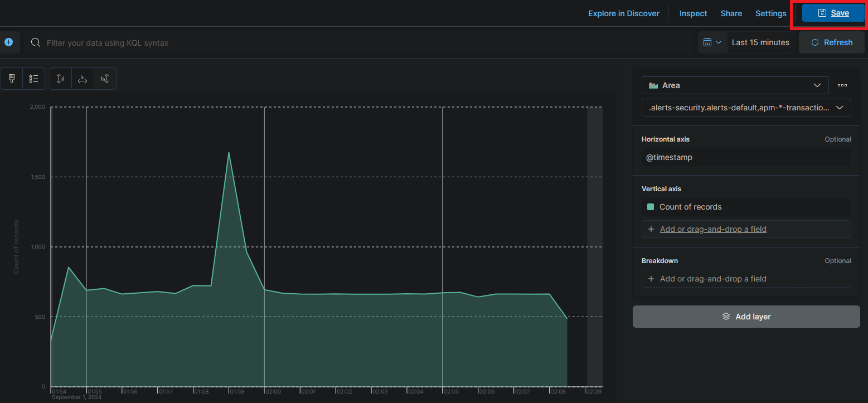The width and height of the screenshot is (868, 403).
Task: Open the Settings menu item
Action: pos(770,13)
